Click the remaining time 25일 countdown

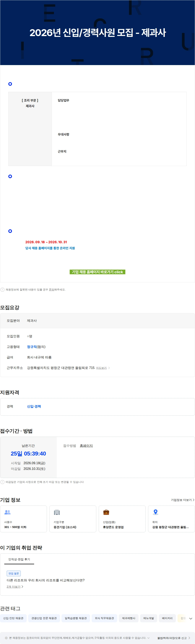point(28,453)
